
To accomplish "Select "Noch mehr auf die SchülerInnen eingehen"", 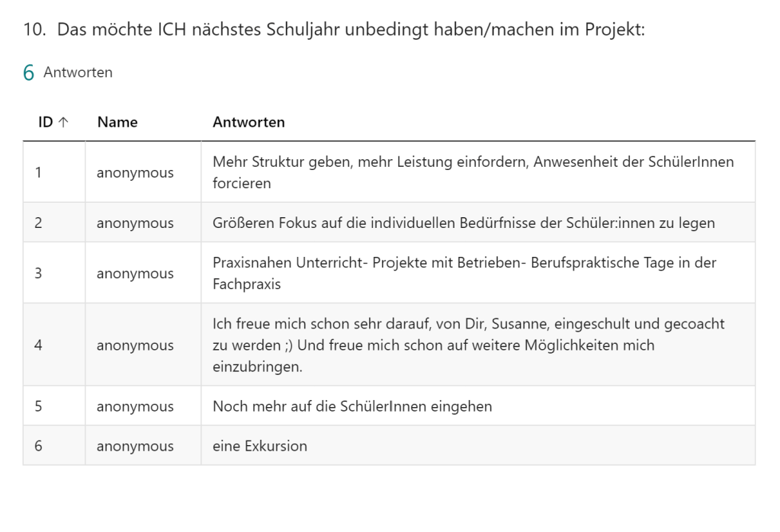I will pos(352,406).
